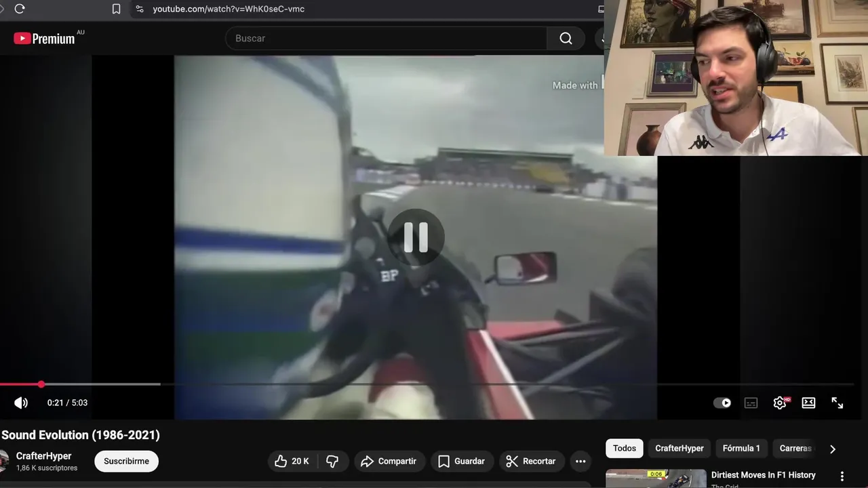This screenshot has width=868, height=488.
Task: Open Dirtiest Moves In F1 History video title
Action: pyautogui.click(x=763, y=475)
